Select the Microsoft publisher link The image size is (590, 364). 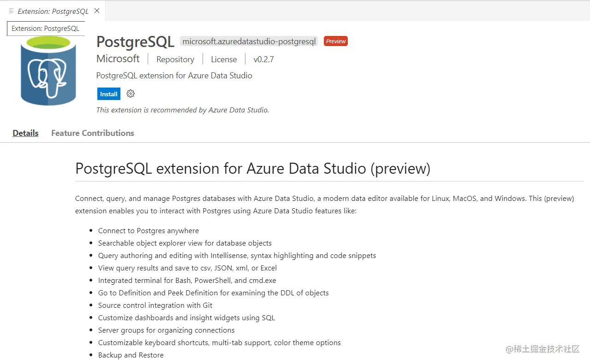tap(118, 59)
